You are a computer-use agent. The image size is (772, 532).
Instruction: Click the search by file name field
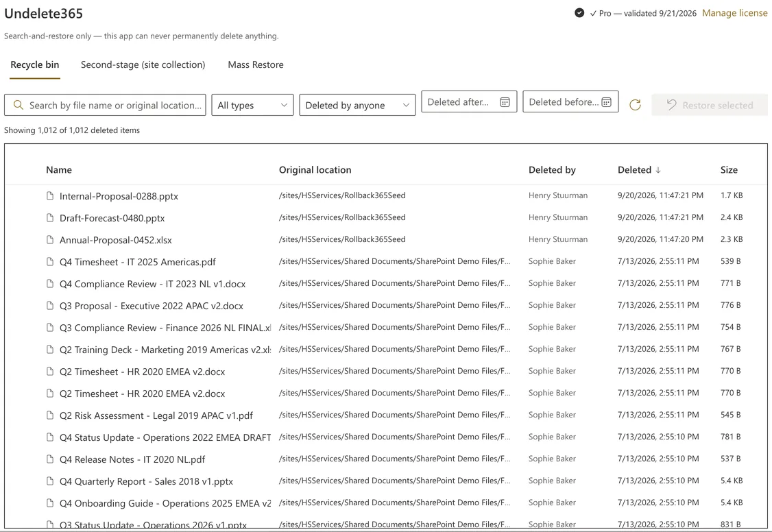pos(105,105)
